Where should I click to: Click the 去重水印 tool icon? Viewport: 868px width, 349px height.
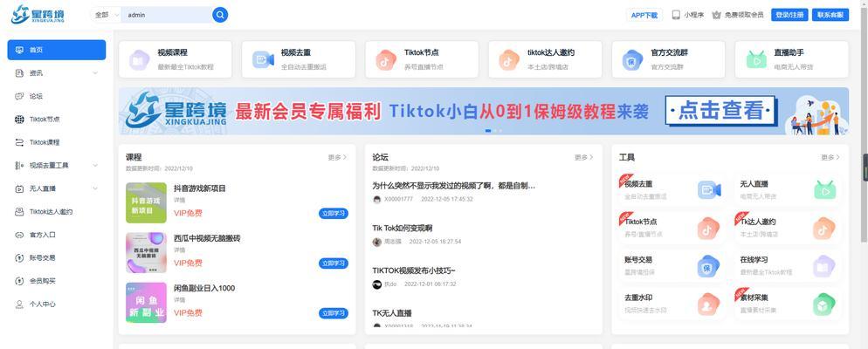point(708,305)
